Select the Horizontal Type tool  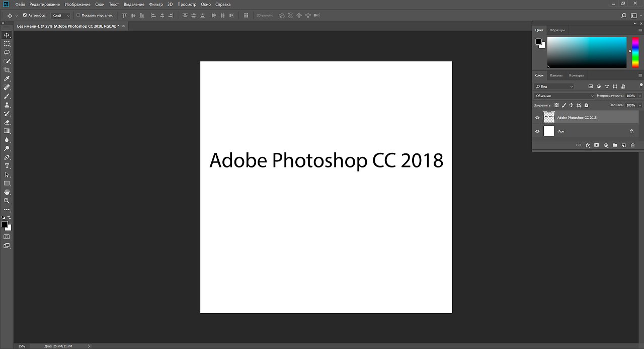click(x=7, y=165)
